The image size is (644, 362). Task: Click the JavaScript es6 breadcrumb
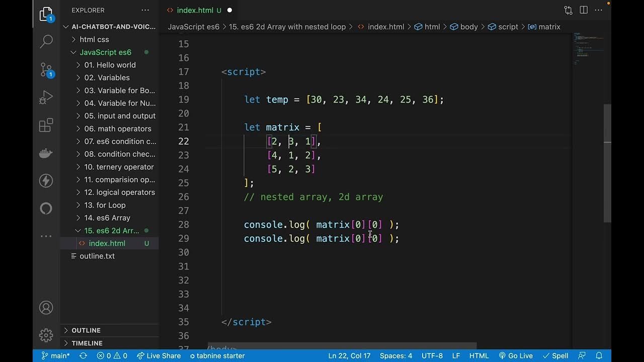194,27
